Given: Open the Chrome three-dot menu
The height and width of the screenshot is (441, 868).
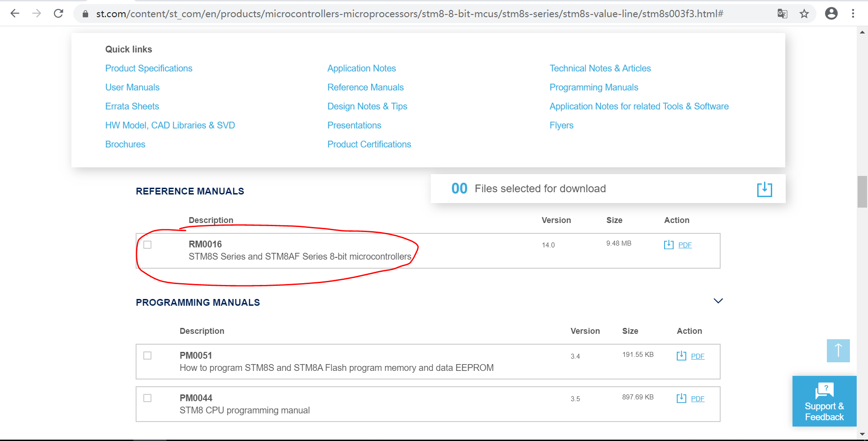Looking at the screenshot, I should point(854,14).
